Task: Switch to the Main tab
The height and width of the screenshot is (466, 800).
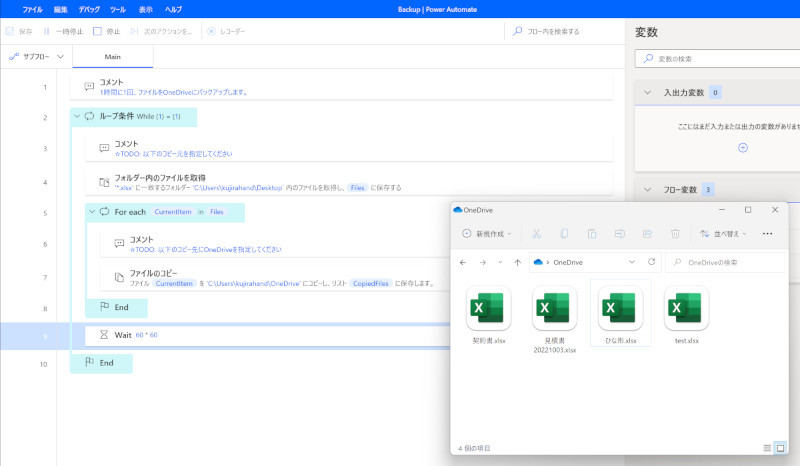Action: (113, 57)
